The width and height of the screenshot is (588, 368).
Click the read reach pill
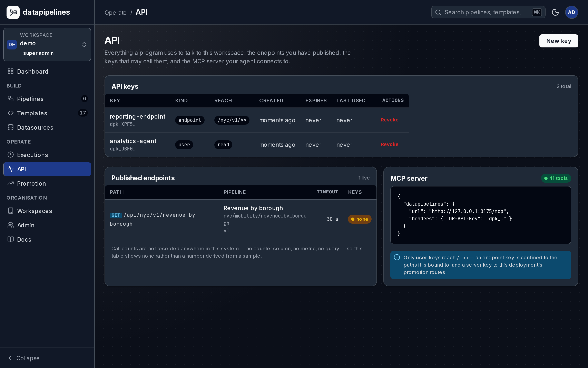tap(223, 145)
